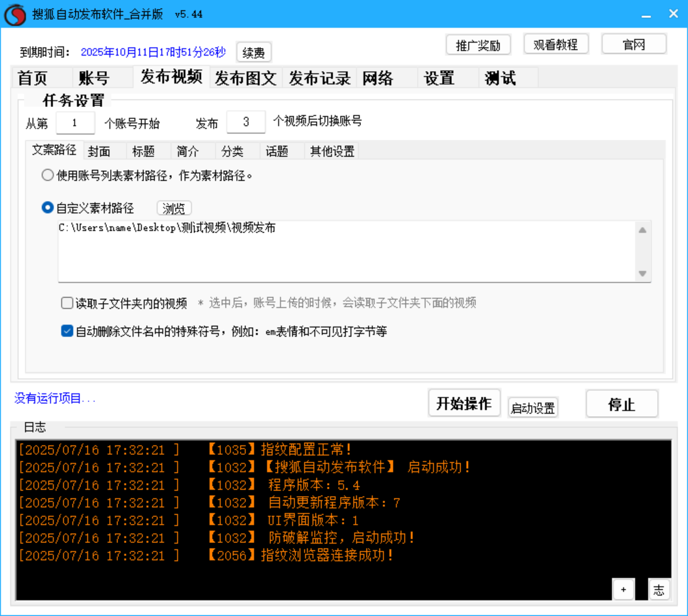This screenshot has width=688, height=616.
Task: Select the 发布视频 tab
Action: coord(171,77)
